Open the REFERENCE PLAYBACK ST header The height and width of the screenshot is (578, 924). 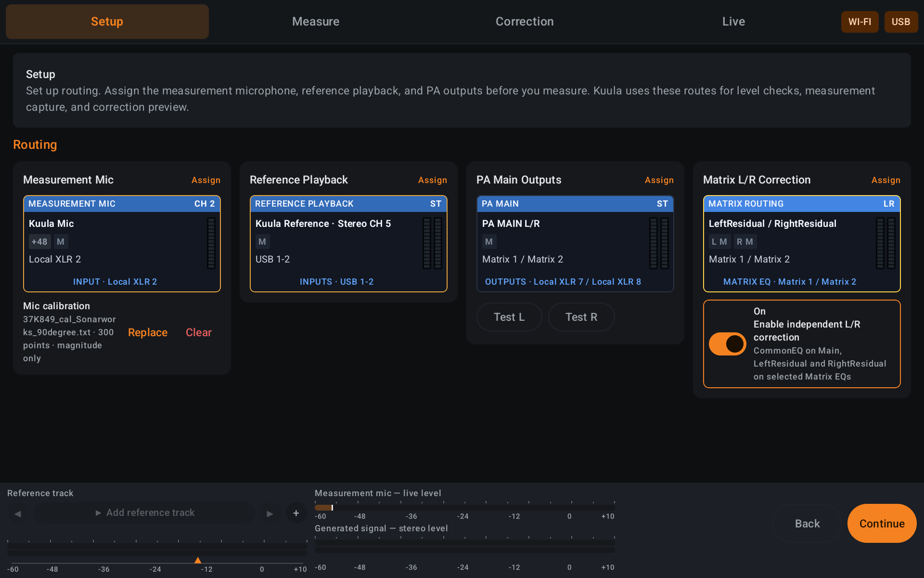348,204
